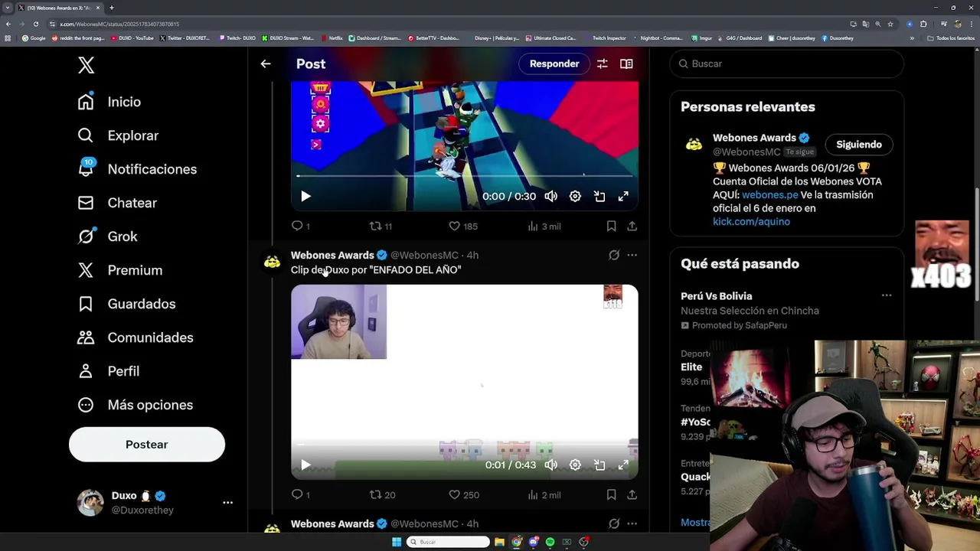This screenshot has height=551, width=980.
Task: Open Comunidades in sidebar
Action: [135, 337]
